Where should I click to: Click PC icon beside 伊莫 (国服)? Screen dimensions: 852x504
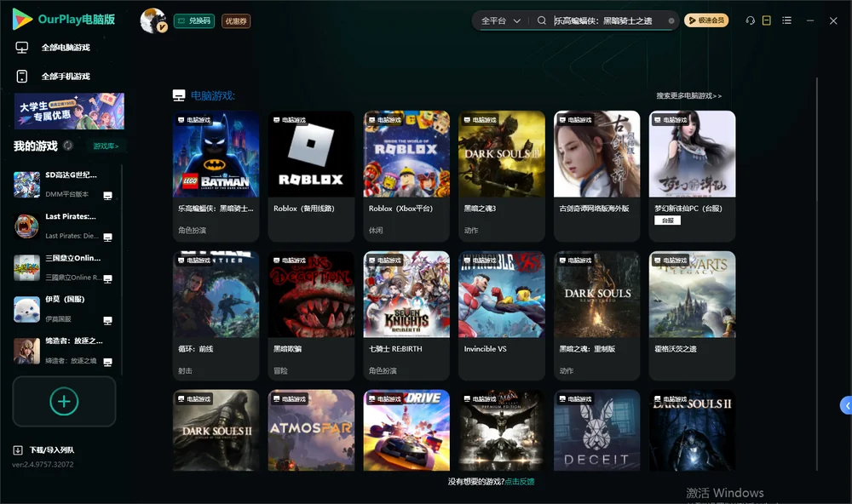(107, 320)
